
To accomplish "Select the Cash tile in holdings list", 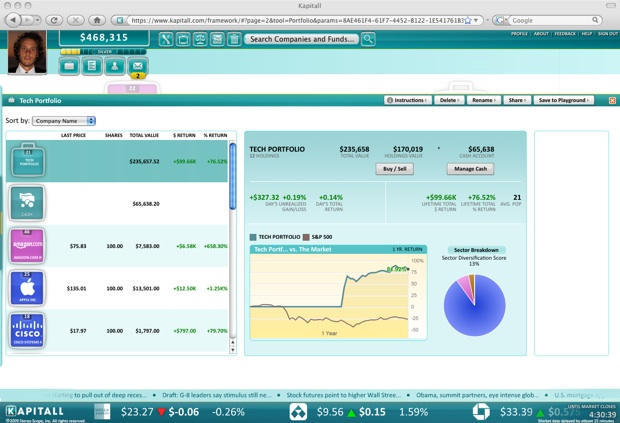I will tap(27, 203).
